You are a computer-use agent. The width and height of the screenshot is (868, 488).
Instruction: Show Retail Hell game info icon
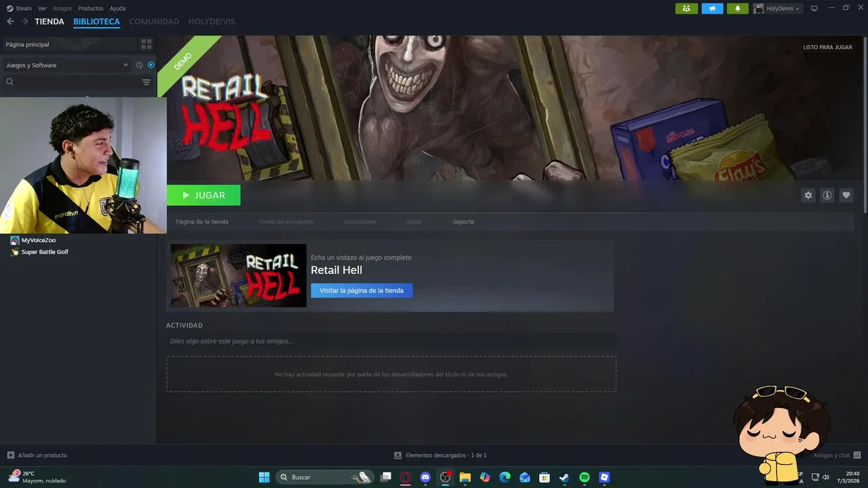[x=827, y=195]
